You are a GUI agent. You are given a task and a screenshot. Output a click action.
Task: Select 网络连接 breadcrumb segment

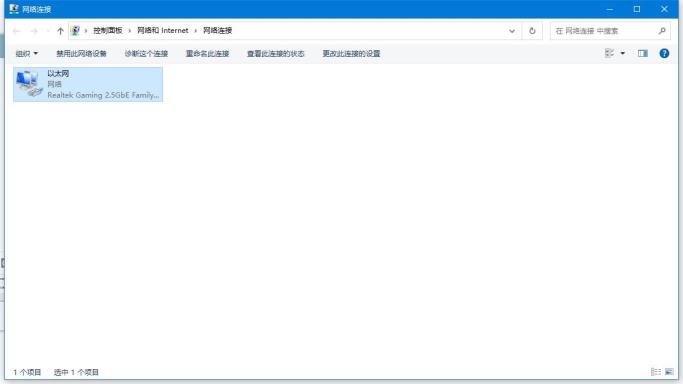coord(217,30)
